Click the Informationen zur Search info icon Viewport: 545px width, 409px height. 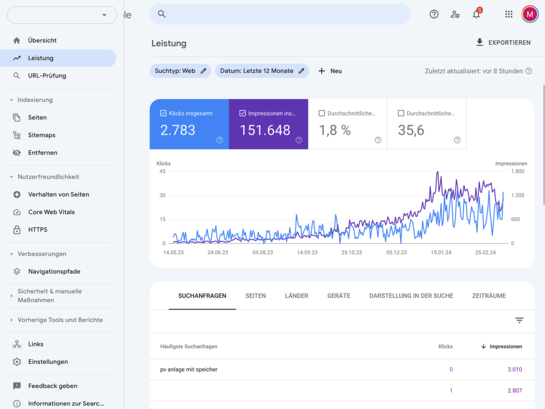(17, 403)
